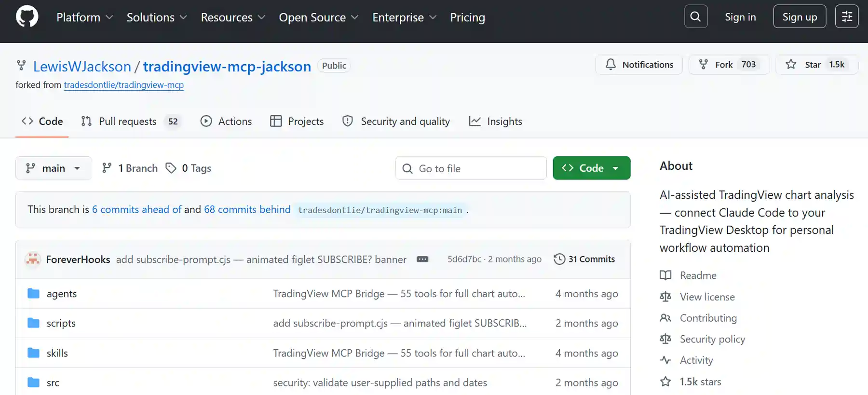Open the agents folder
The height and width of the screenshot is (395, 868).
[62, 293]
